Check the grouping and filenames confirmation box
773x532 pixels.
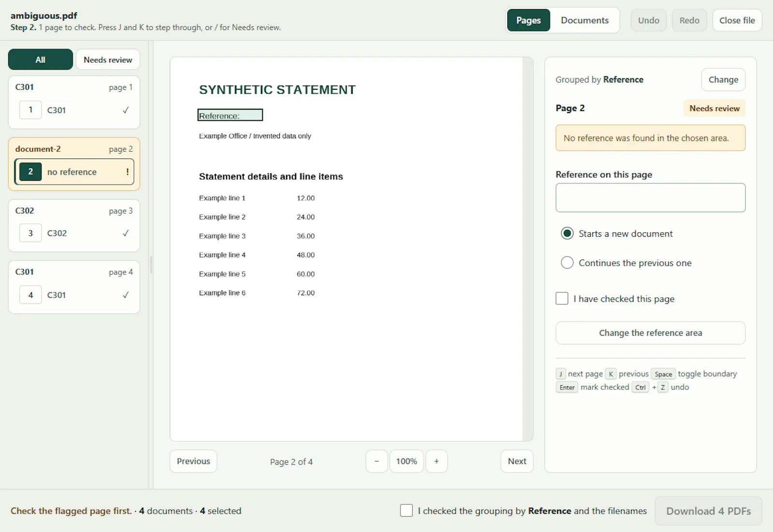click(406, 510)
